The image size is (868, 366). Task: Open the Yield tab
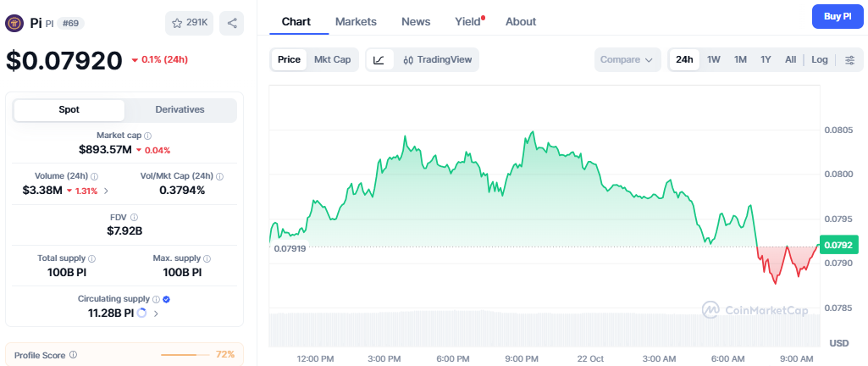468,21
